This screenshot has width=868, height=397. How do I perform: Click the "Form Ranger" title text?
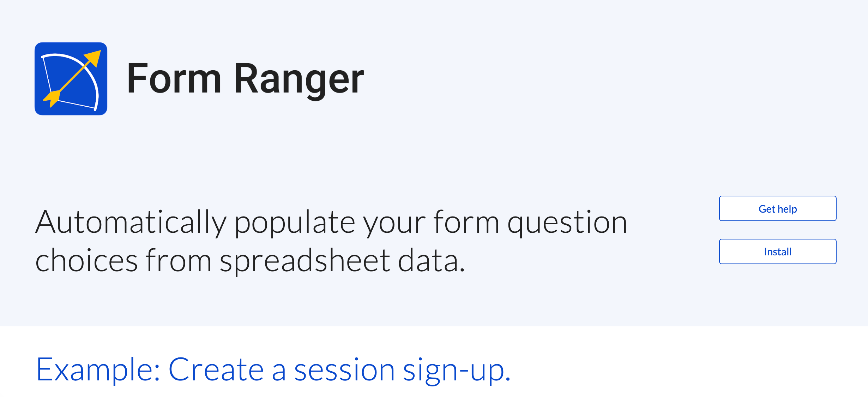click(x=246, y=79)
